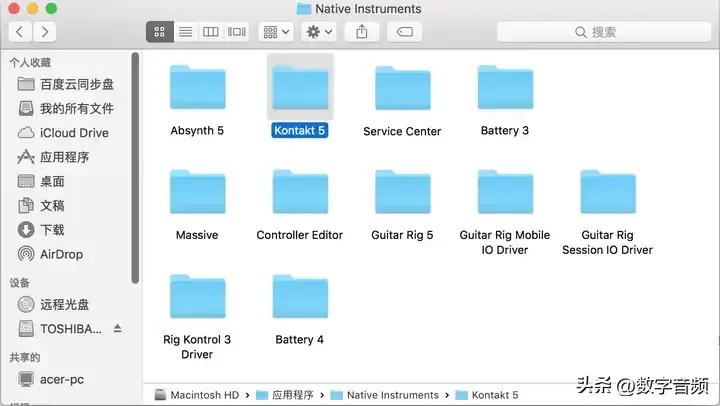Screen dimensions: 720x406
Task: Click the Edit Tags toolbar button
Action: click(405, 32)
